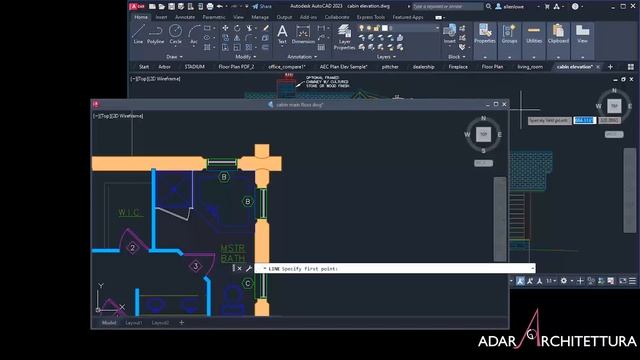Expand the Layers panel dropdown
Image resolution: width=640 pixels, height=360 pixels.
[x=386, y=57]
